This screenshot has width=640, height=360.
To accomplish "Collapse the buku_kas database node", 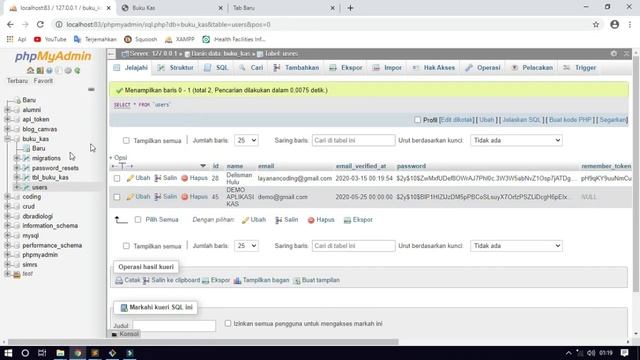I will coord(7,139).
